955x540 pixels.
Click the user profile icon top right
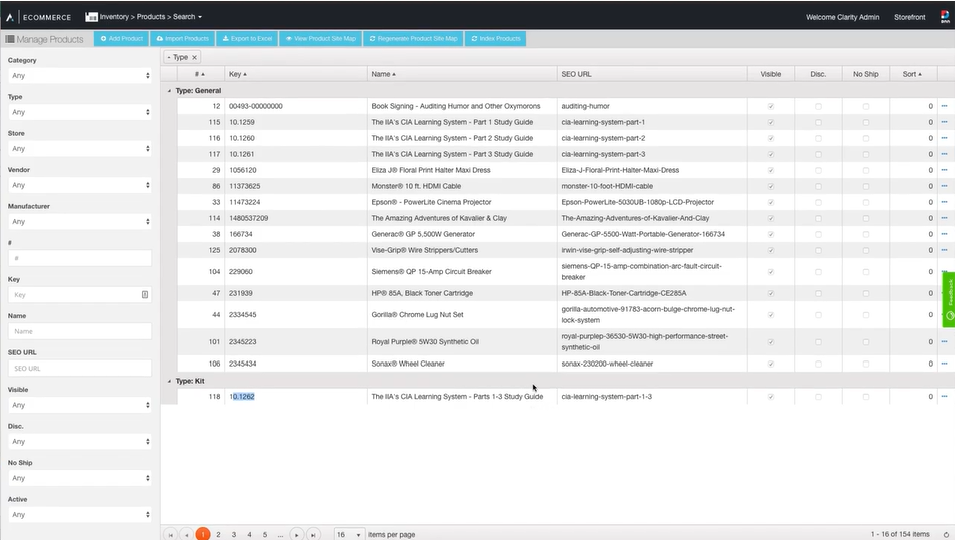[945, 17]
